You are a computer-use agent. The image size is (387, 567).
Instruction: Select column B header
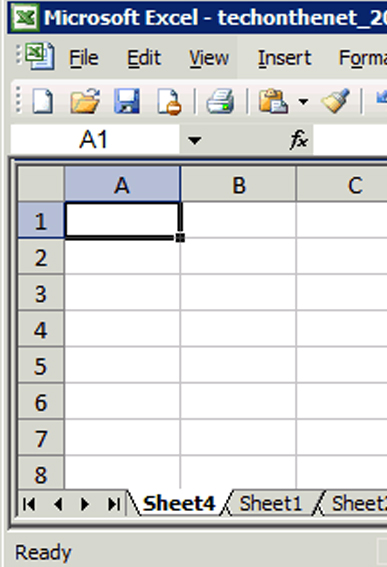(238, 185)
